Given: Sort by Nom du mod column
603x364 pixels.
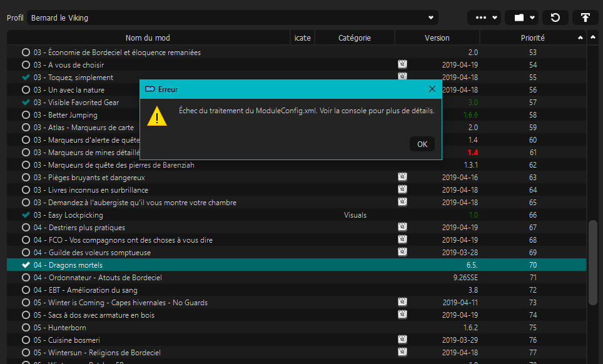Looking at the screenshot, I should [x=148, y=38].
